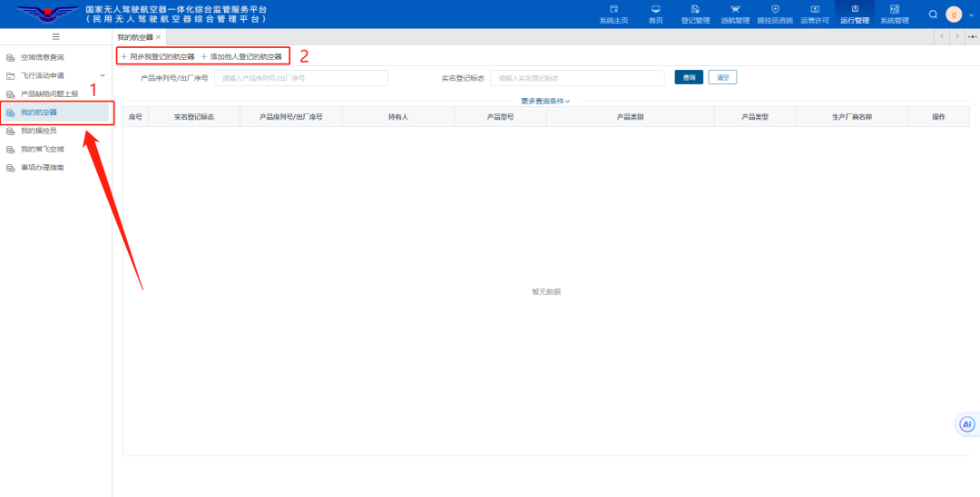The image size is (980, 497).
Task: Go to 首页 via the monitor icon
Action: (655, 14)
